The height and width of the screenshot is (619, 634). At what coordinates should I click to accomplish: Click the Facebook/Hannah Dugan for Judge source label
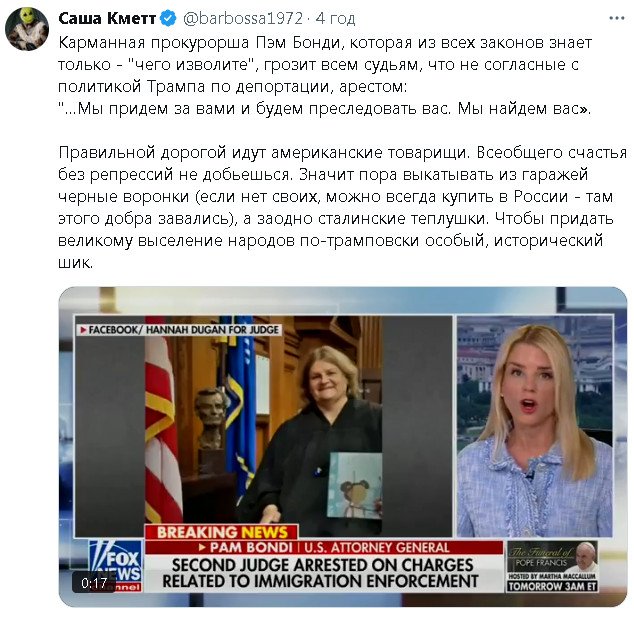coord(180,330)
